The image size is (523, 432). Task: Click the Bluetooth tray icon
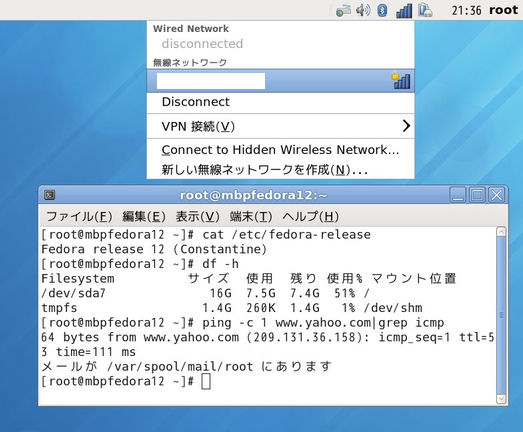(x=382, y=10)
